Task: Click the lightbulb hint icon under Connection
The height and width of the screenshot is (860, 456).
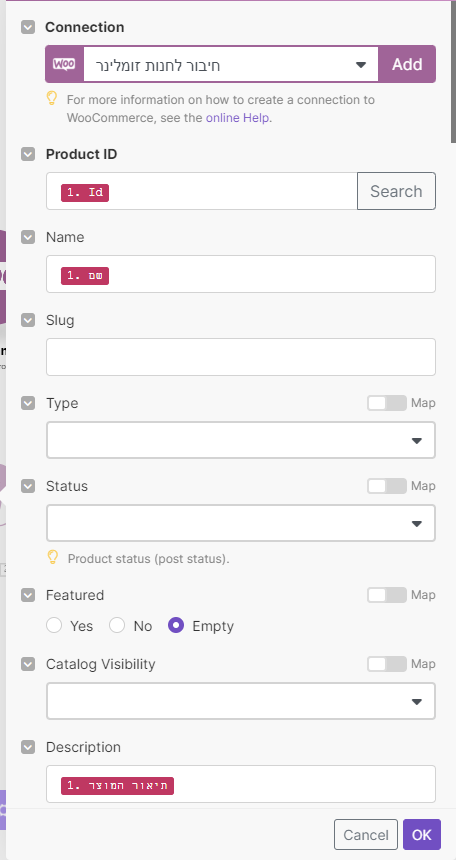Action: tap(52, 99)
